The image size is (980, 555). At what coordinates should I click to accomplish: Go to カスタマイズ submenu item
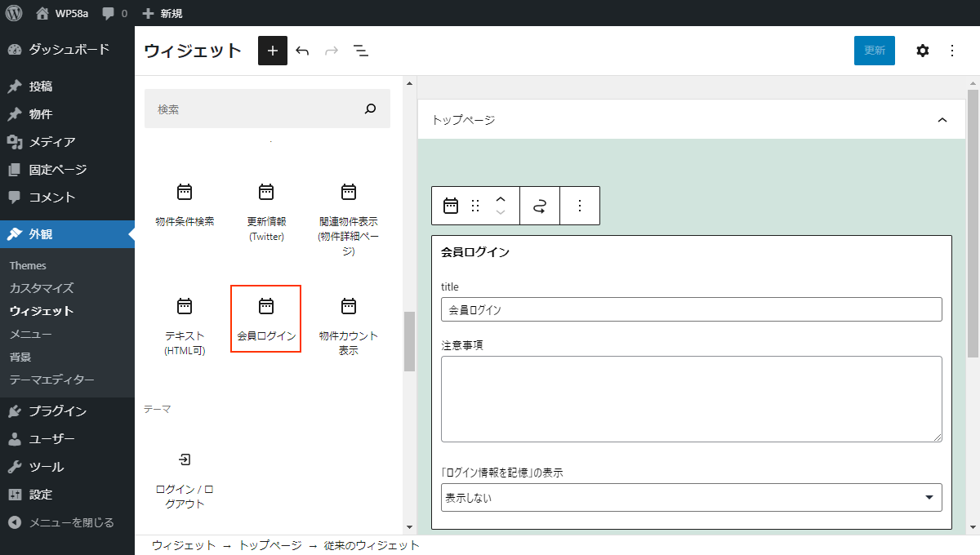(42, 288)
